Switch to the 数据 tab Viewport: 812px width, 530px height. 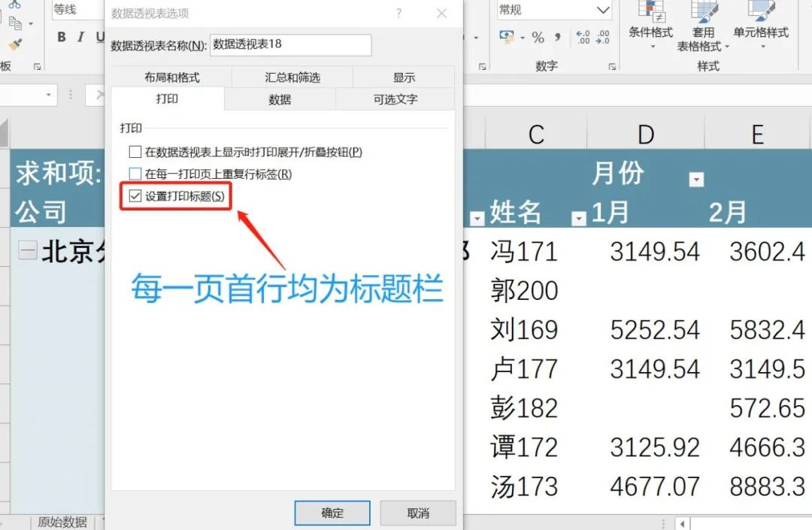[x=280, y=98]
